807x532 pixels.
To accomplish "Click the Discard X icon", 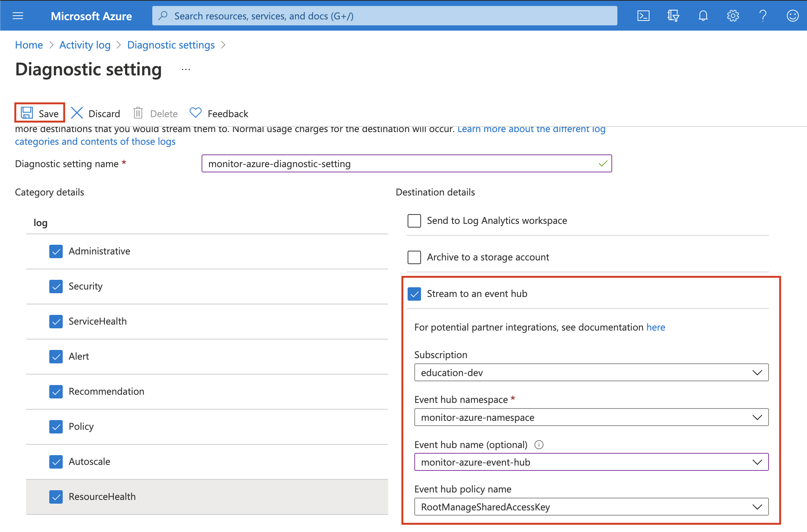I will pyautogui.click(x=77, y=113).
